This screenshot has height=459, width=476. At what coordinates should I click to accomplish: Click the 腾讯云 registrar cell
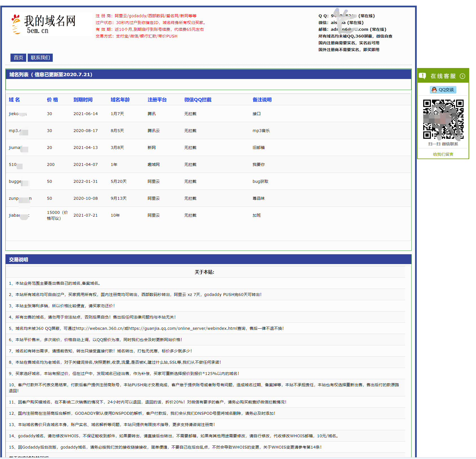[153, 131]
